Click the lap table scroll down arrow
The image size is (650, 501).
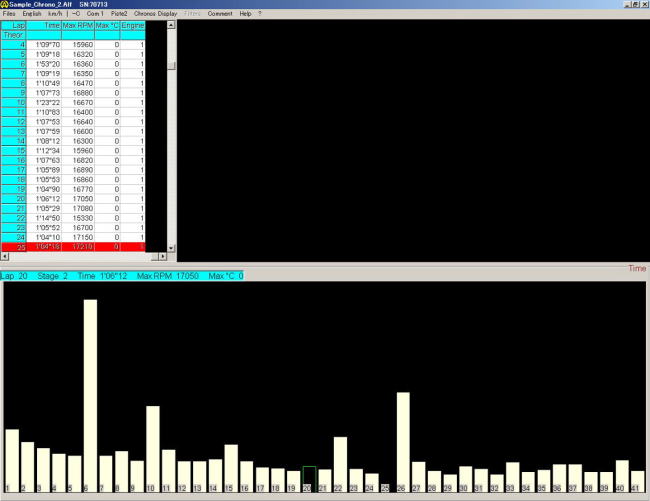coord(171,248)
